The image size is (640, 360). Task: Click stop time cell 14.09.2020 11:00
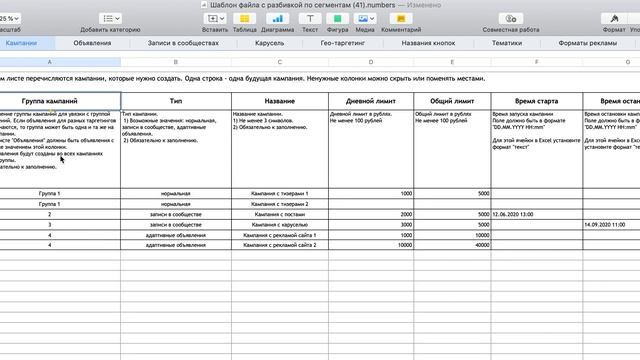click(611, 224)
